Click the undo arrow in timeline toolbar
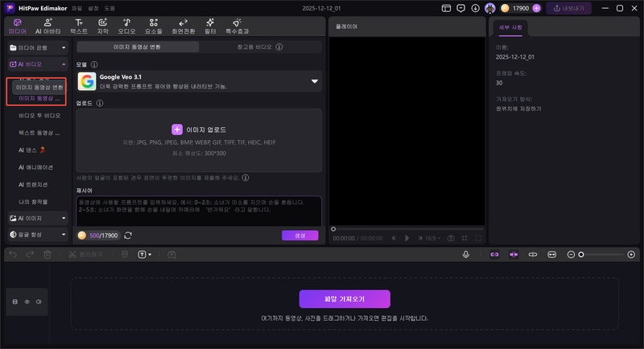The height and width of the screenshot is (349, 644). tap(13, 255)
